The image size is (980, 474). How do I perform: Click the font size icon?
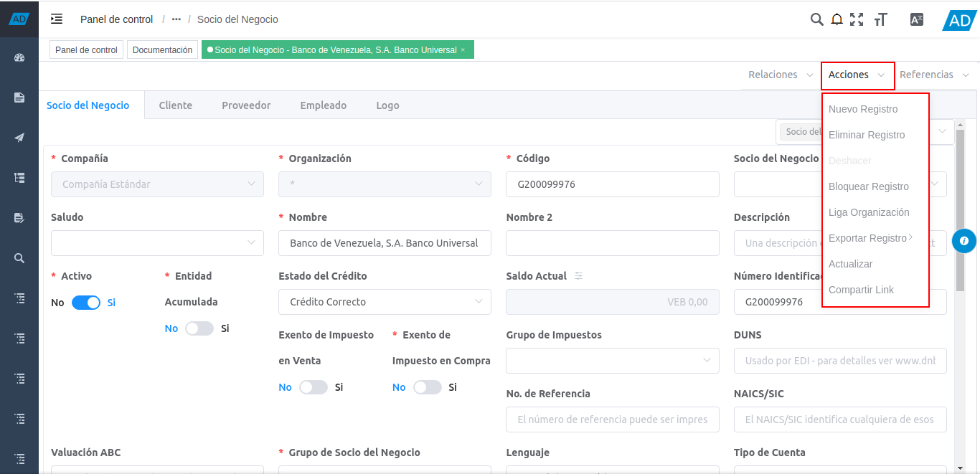pyautogui.click(x=881, y=19)
